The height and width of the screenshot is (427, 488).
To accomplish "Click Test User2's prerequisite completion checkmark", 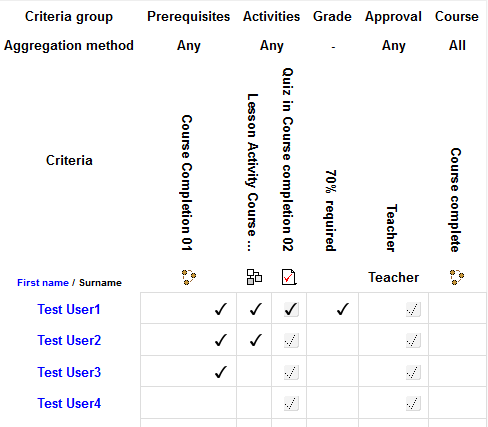I will [221, 340].
